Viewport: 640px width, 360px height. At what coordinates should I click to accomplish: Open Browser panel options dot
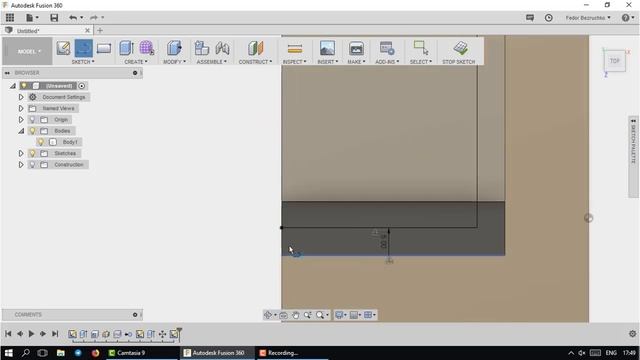coord(135,73)
